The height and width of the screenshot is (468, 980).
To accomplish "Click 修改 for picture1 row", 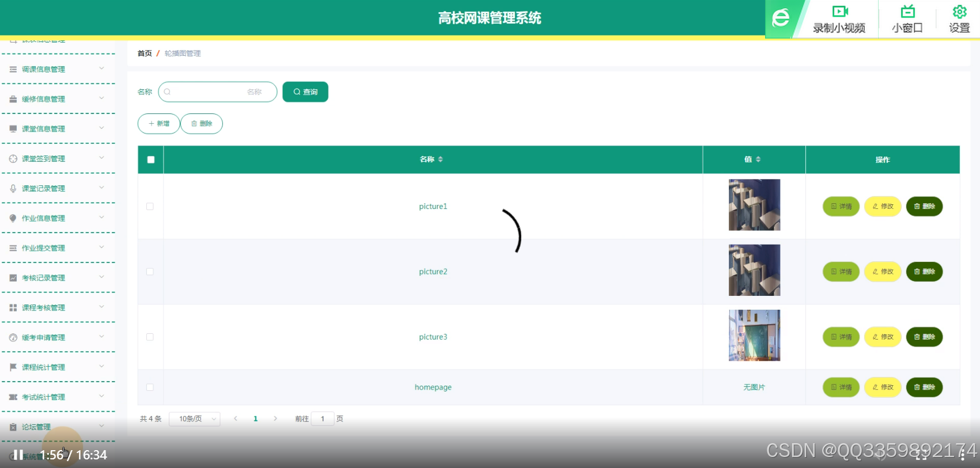I will pyautogui.click(x=883, y=206).
